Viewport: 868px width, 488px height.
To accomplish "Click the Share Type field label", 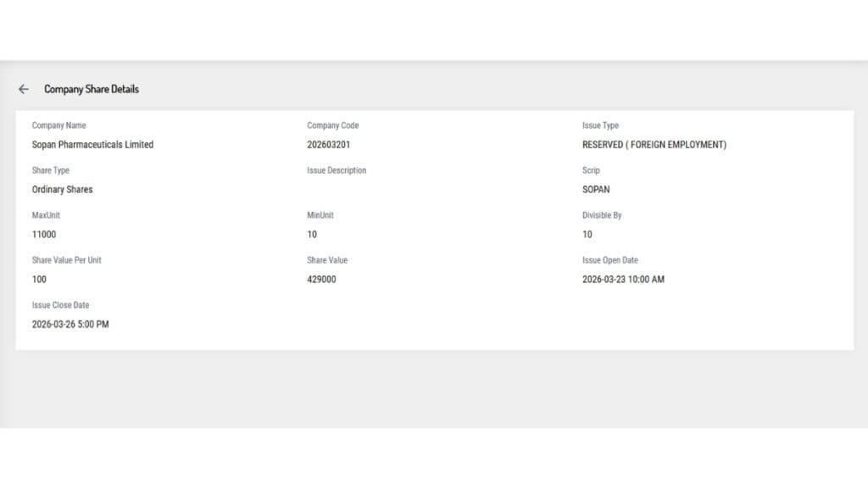I will pyautogui.click(x=51, y=170).
